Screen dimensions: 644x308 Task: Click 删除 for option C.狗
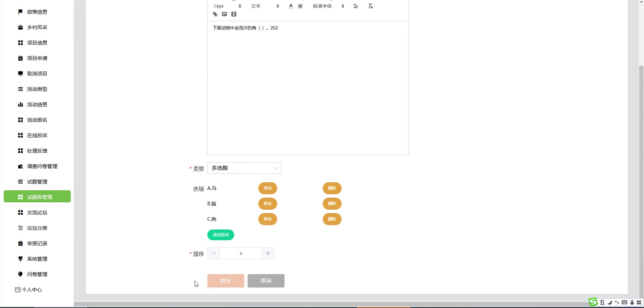coord(332,219)
